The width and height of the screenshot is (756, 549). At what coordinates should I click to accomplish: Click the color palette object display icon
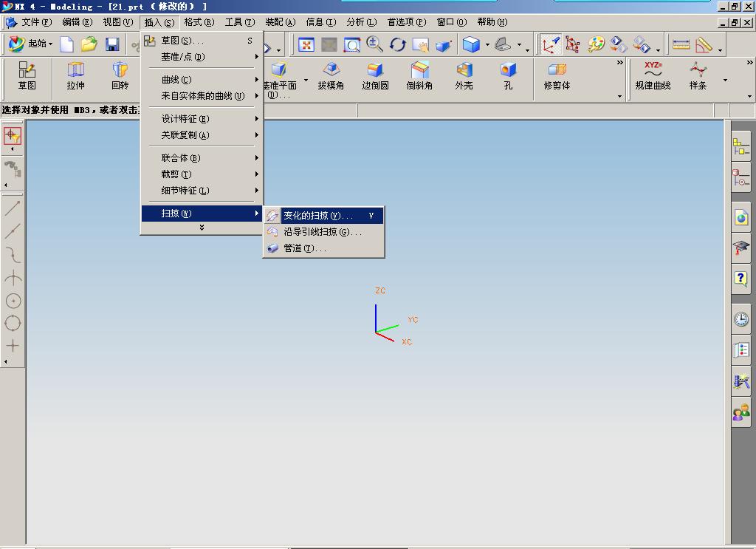point(596,44)
